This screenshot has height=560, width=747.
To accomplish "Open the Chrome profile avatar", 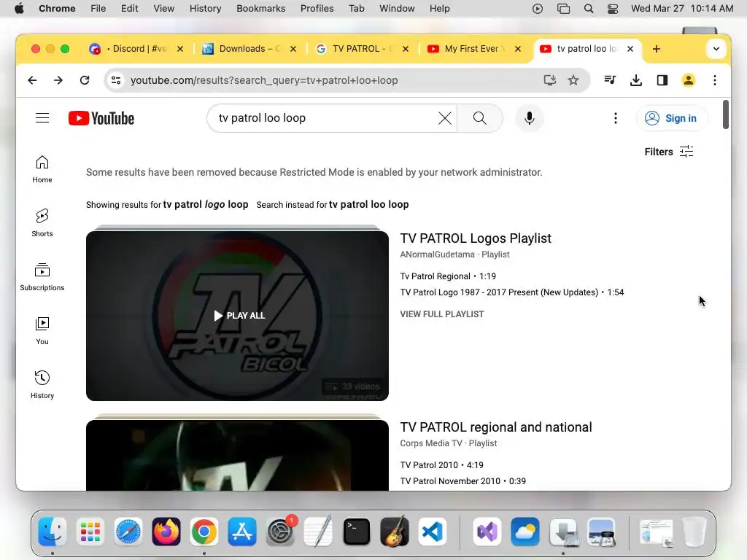I will tap(689, 80).
